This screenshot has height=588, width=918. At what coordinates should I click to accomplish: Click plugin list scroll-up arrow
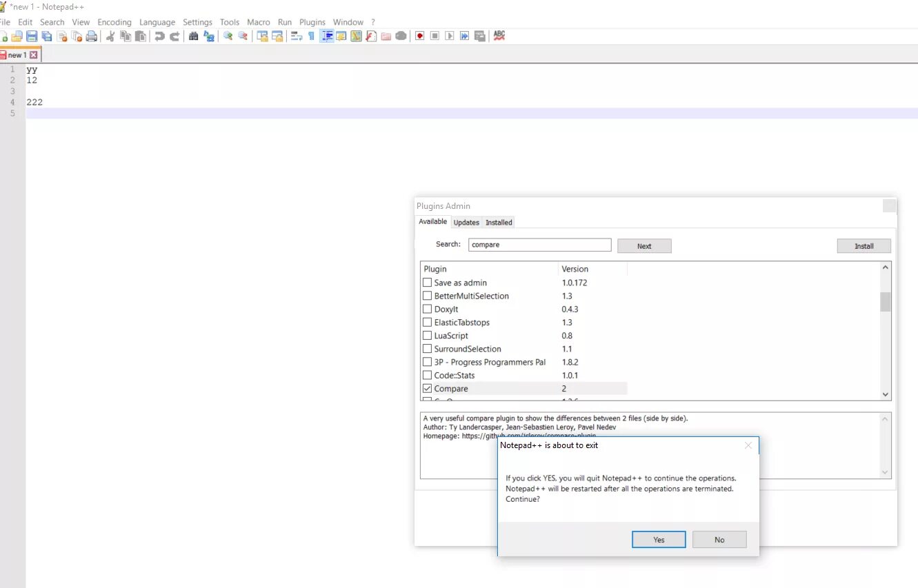[x=886, y=267]
